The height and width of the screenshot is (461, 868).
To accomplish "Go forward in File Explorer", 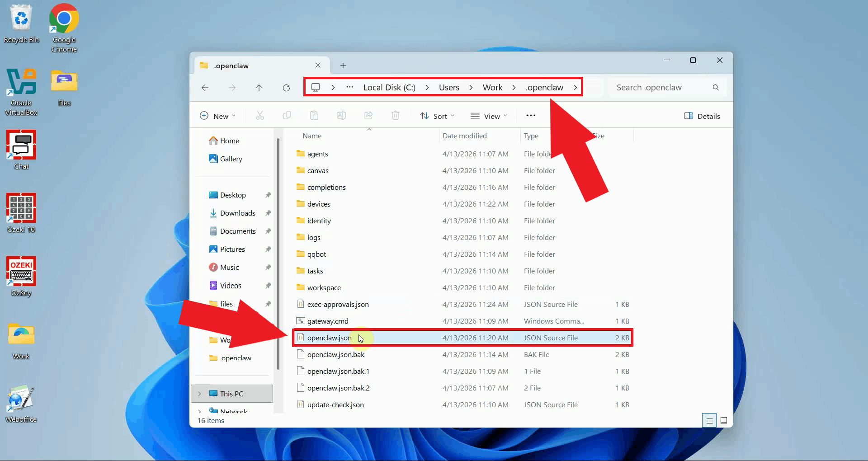I will (x=232, y=88).
